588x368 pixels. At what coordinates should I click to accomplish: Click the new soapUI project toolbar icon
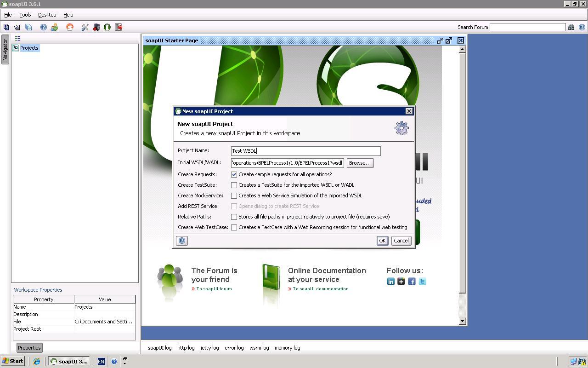(x=6, y=27)
